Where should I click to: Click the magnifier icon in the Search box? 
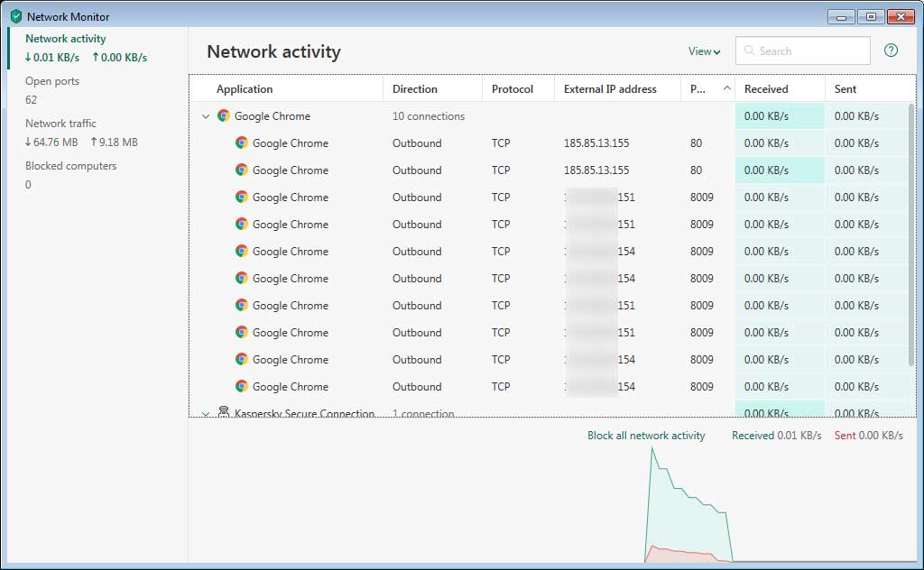coord(749,51)
